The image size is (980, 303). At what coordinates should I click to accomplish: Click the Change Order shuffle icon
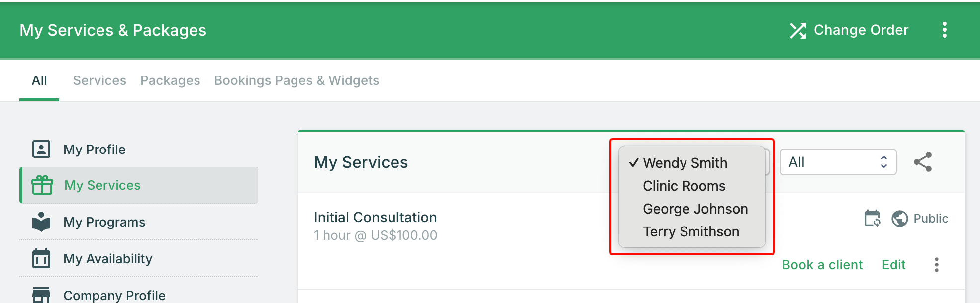click(x=798, y=30)
